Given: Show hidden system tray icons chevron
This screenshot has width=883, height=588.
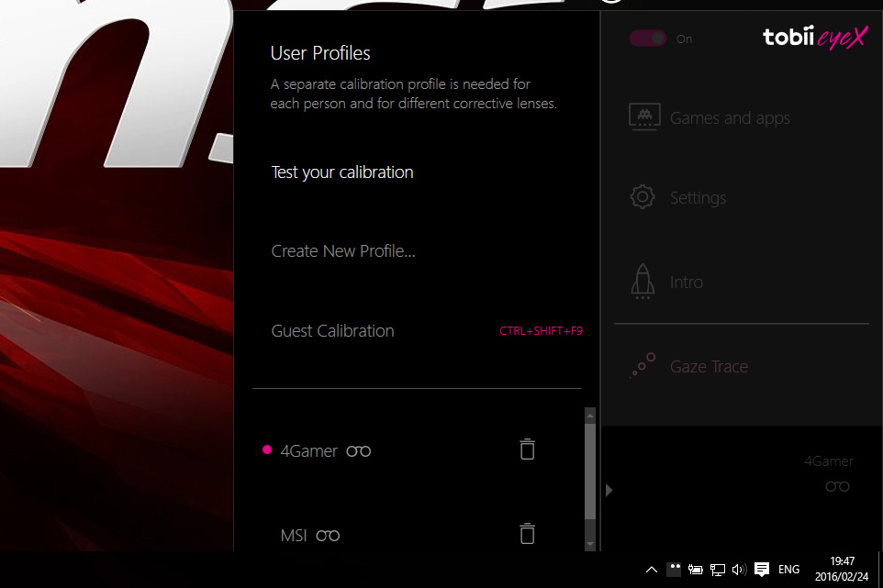Looking at the screenshot, I should point(652,570).
